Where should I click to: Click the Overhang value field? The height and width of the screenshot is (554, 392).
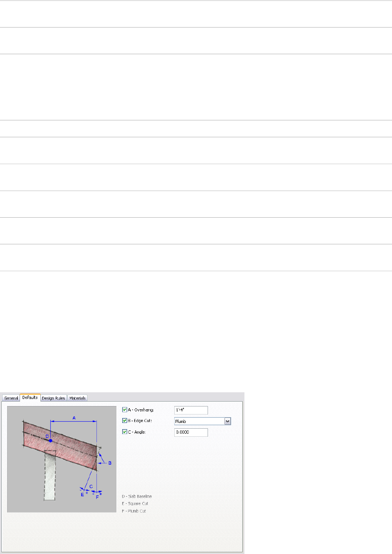click(191, 410)
